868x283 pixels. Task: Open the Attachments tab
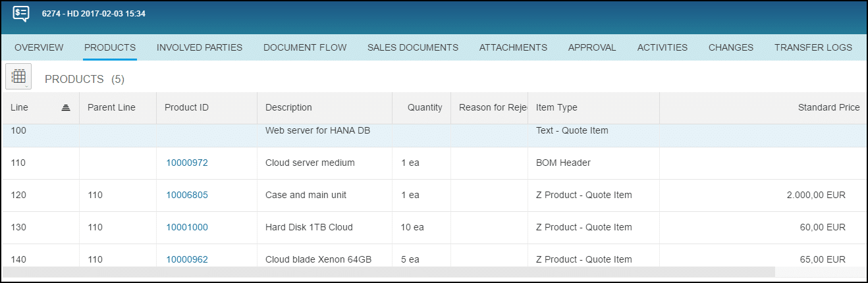(513, 47)
